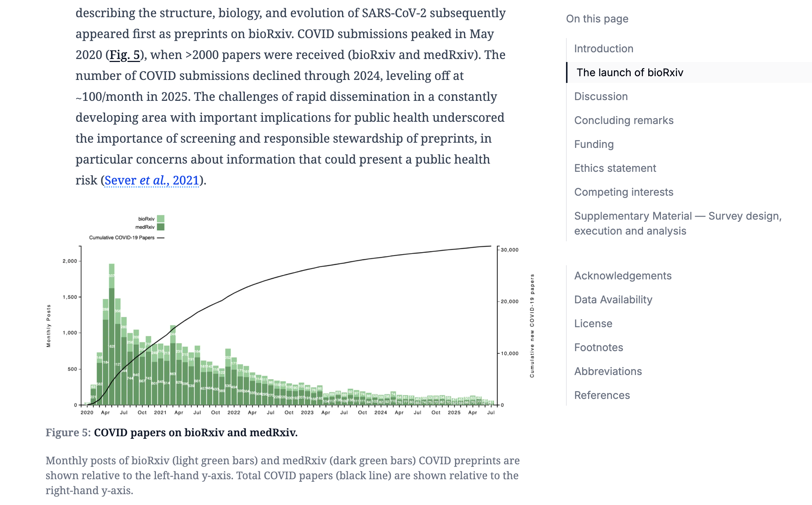Screen dimensions: 812x505
Task: Click the 'Monthly Posts' y-axis label
Action: click(x=49, y=326)
